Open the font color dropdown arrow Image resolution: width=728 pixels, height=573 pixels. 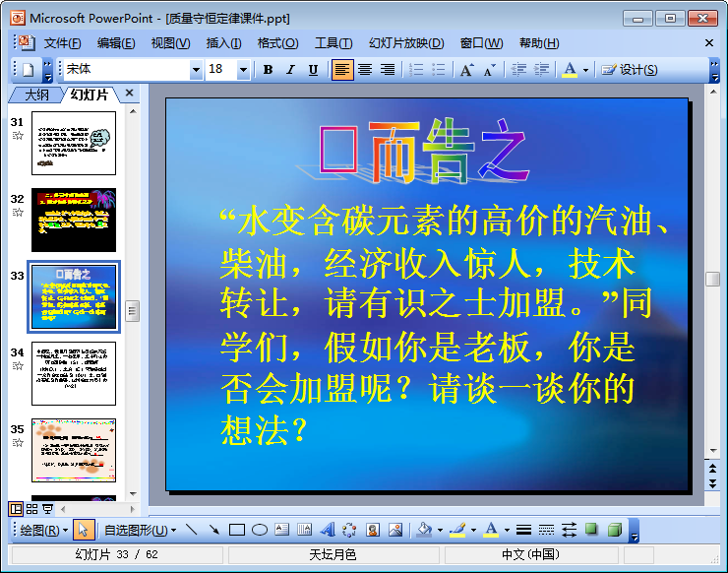(x=585, y=70)
